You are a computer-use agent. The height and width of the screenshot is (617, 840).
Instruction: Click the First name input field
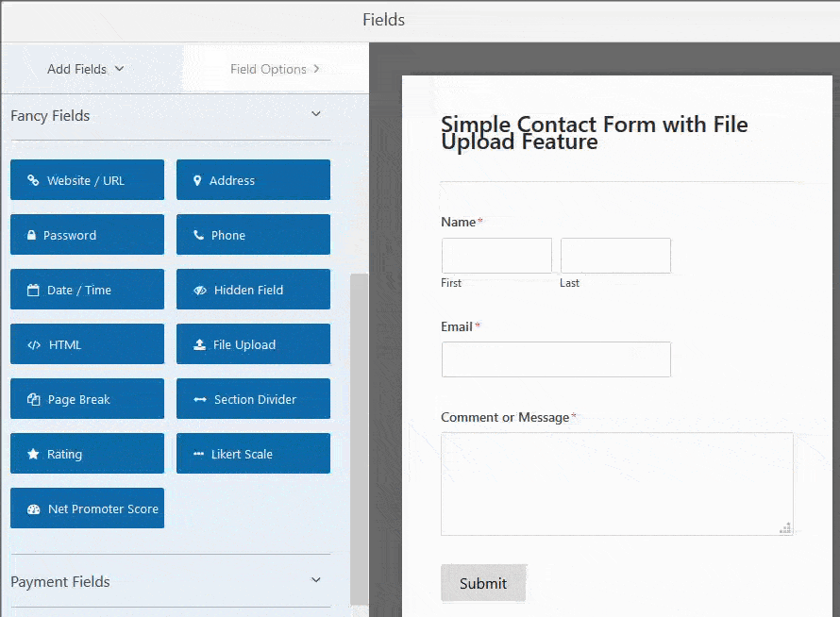(496, 255)
